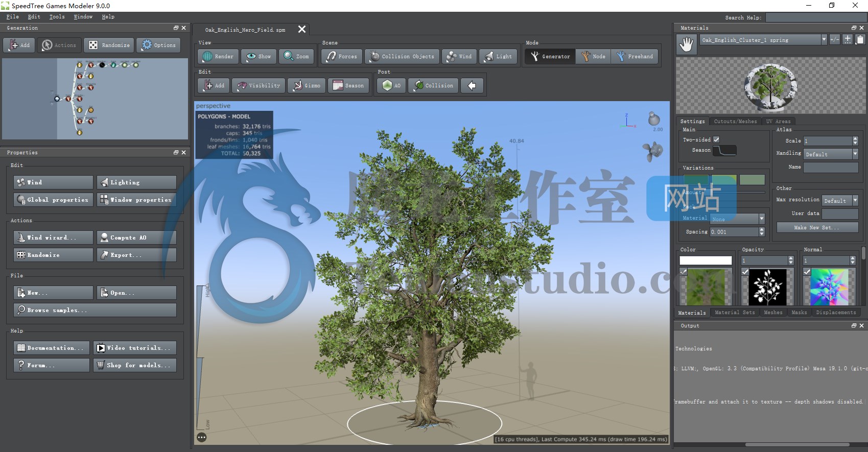Viewport: 868px width, 452px height.
Task: Click the Normal value stepper
Action: coord(853,260)
